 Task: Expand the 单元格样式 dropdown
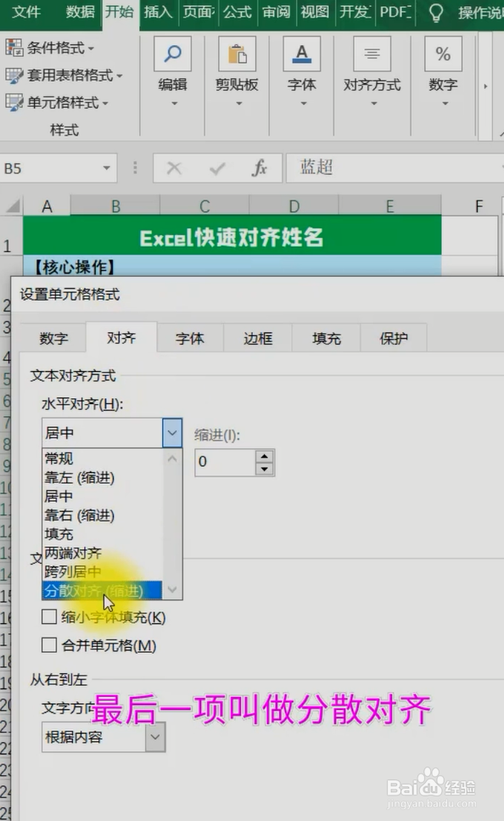(x=105, y=103)
